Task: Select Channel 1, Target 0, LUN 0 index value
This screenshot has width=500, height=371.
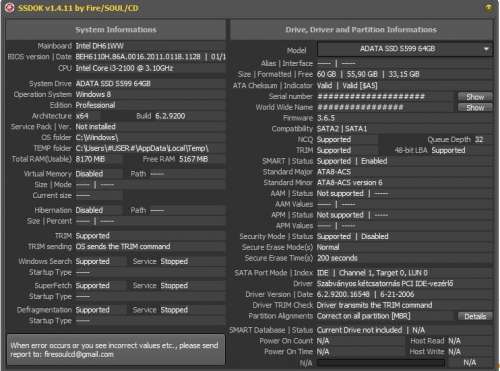Action: coord(383,273)
